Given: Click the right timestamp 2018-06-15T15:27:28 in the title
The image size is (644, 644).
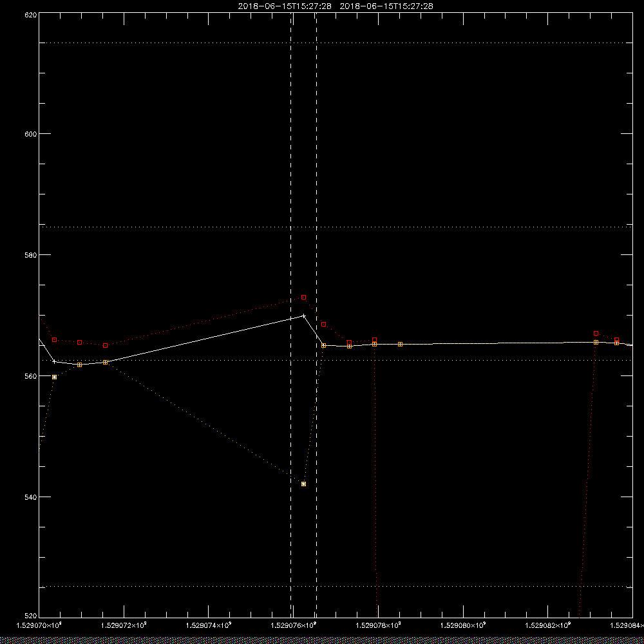Looking at the screenshot, I should 386,6.
